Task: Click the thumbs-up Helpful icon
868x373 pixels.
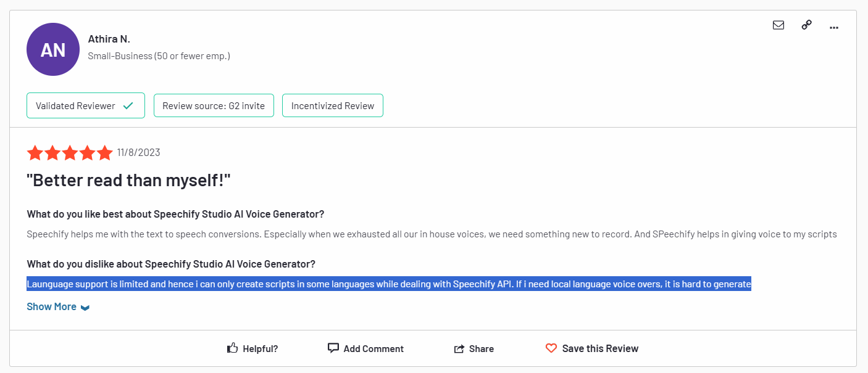Action: 233,348
